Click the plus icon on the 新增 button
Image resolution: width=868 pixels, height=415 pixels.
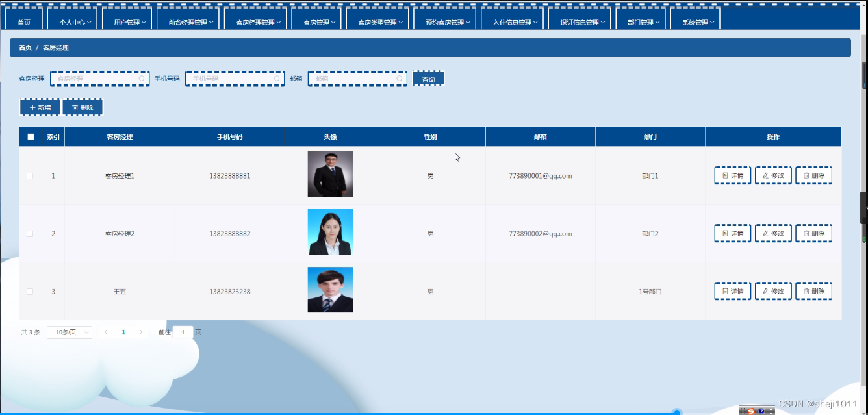pyautogui.click(x=31, y=107)
